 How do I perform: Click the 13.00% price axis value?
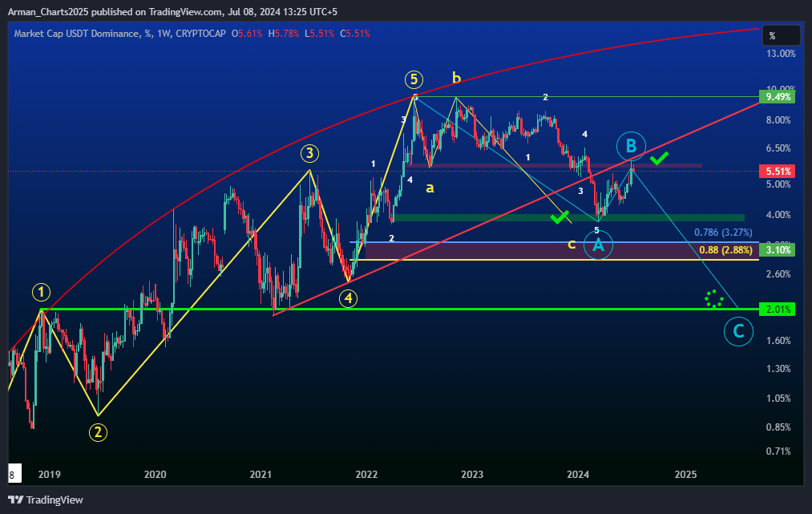(x=781, y=54)
